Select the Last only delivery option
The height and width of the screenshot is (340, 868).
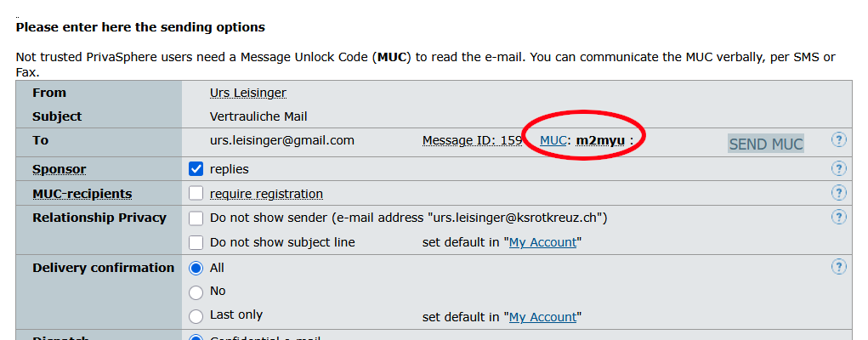(196, 315)
